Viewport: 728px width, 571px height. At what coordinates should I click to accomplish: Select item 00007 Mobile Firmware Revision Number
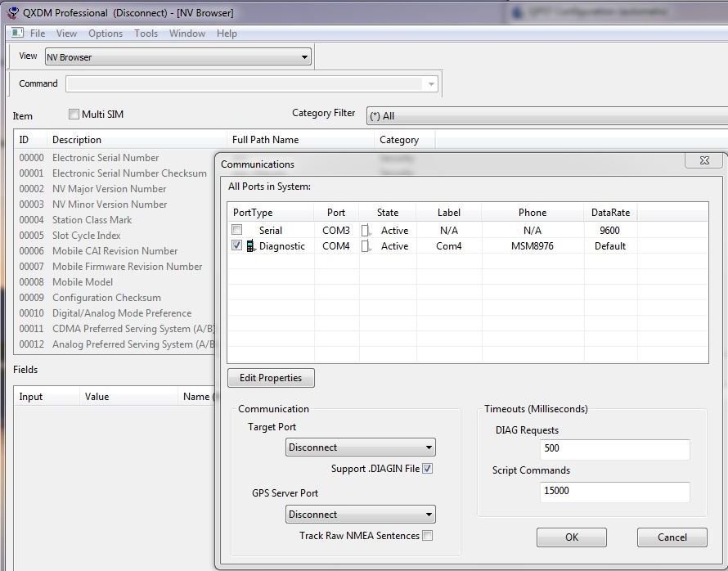click(x=115, y=267)
